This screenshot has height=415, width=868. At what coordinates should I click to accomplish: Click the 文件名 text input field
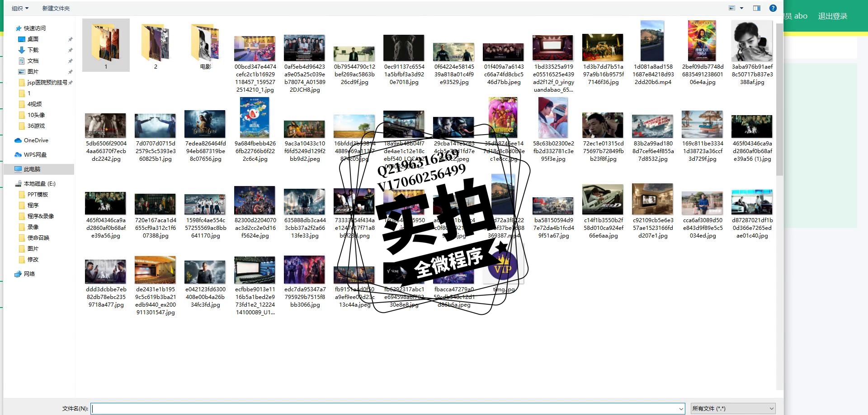click(388, 409)
